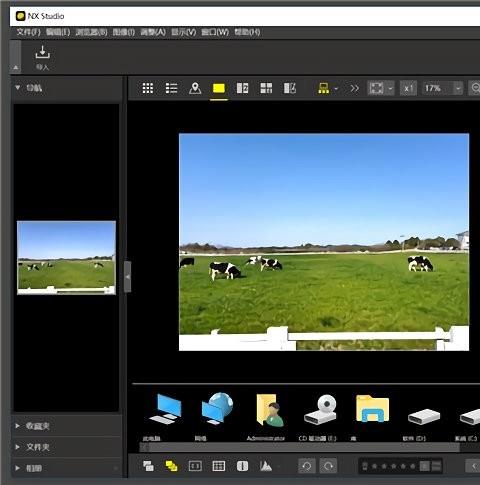Click the Import (导入) icon

tap(42, 53)
